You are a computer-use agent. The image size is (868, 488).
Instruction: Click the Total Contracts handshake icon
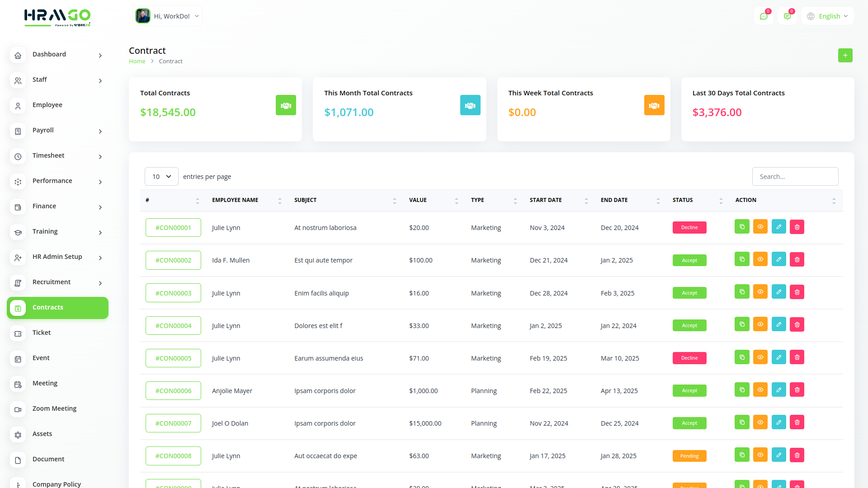tap(286, 105)
